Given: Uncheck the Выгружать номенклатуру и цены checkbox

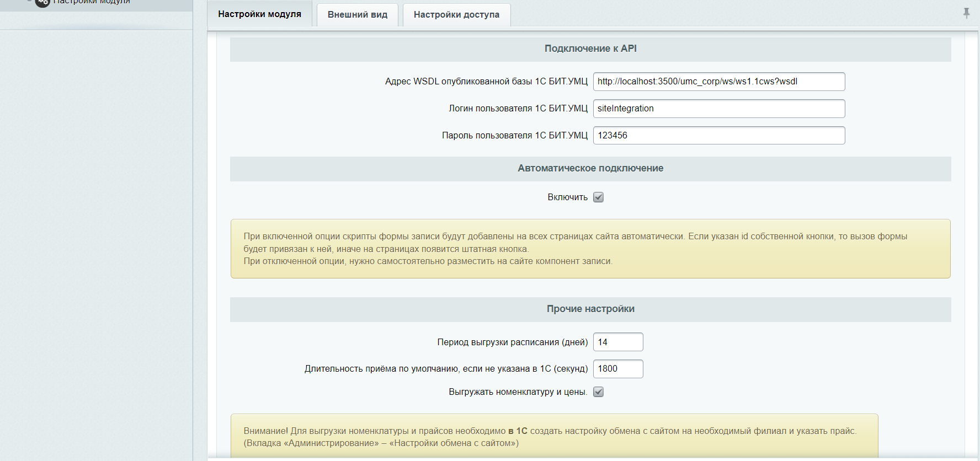Looking at the screenshot, I should pyautogui.click(x=598, y=392).
